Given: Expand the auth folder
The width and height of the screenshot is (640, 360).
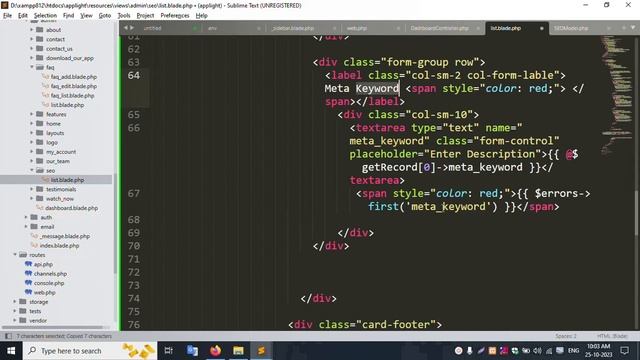Looking at the screenshot, I should coord(26,217).
